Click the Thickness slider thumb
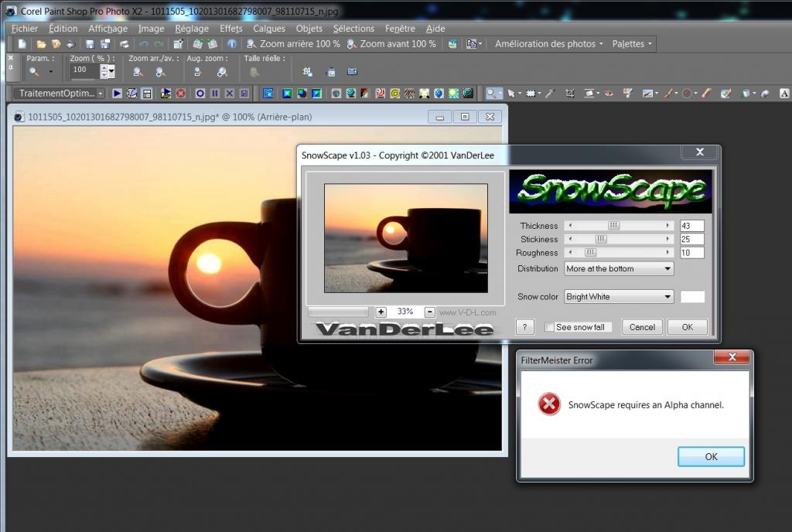 pyautogui.click(x=613, y=226)
